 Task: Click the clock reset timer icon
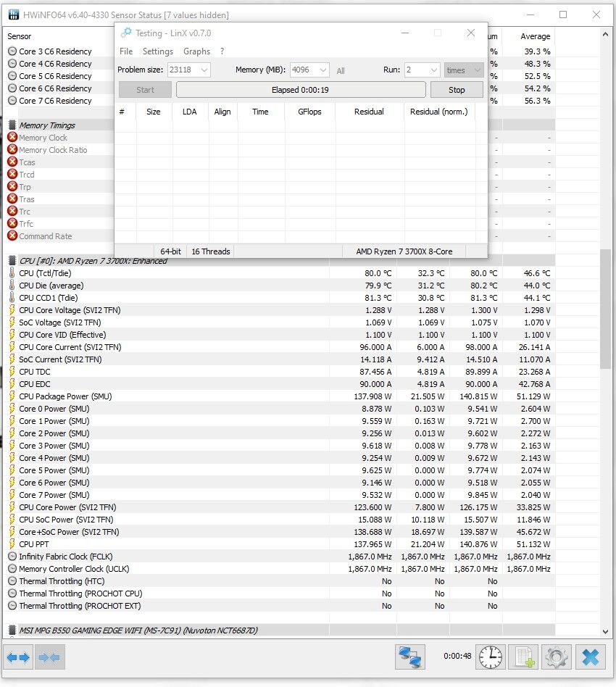pos(490,657)
